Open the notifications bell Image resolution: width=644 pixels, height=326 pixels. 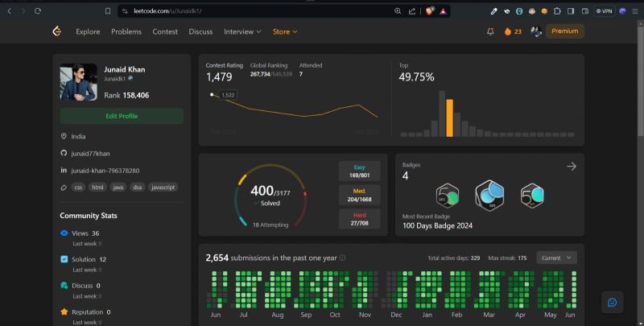(490, 31)
